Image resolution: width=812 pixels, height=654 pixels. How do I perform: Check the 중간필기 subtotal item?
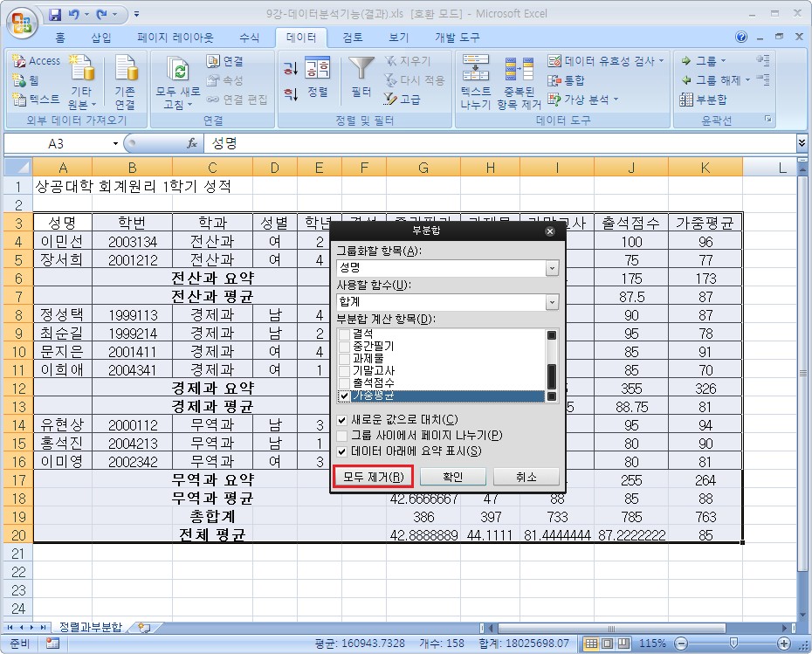(x=344, y=347)
